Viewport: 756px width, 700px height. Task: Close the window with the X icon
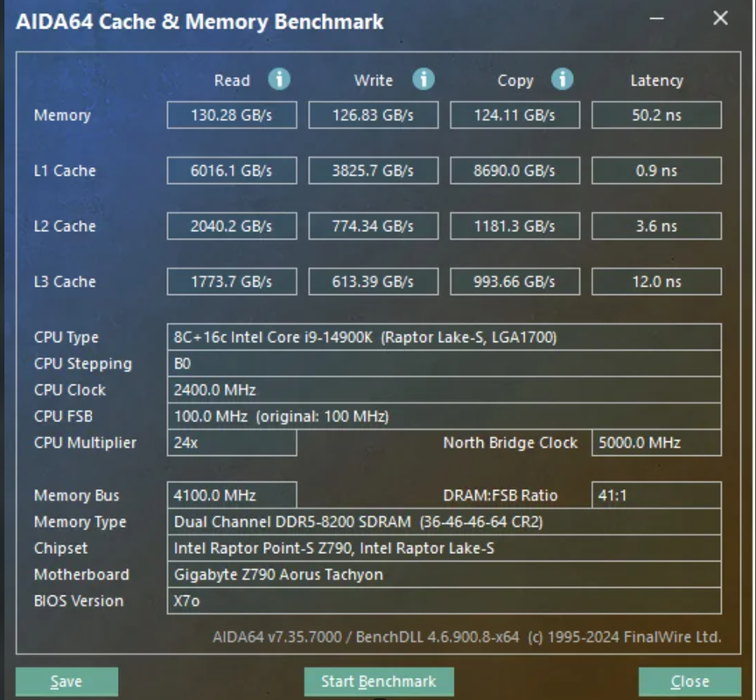720,18
